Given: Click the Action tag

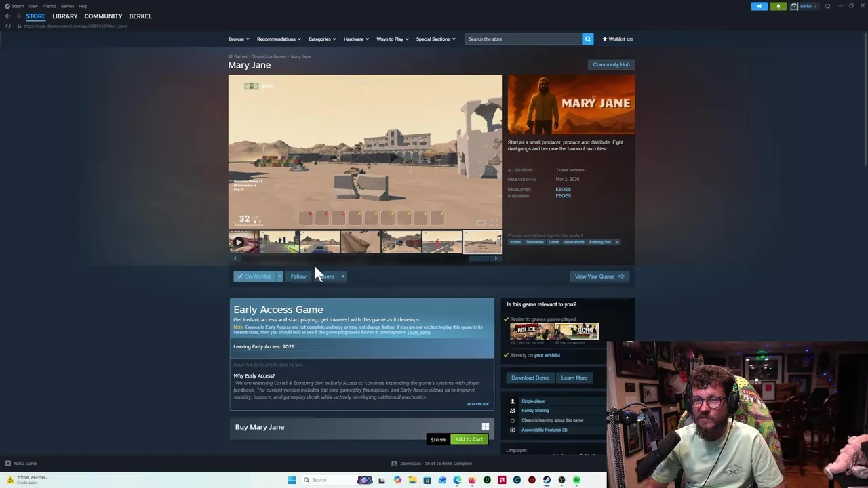Looking at the screenshot, I should tap(515, 242).
